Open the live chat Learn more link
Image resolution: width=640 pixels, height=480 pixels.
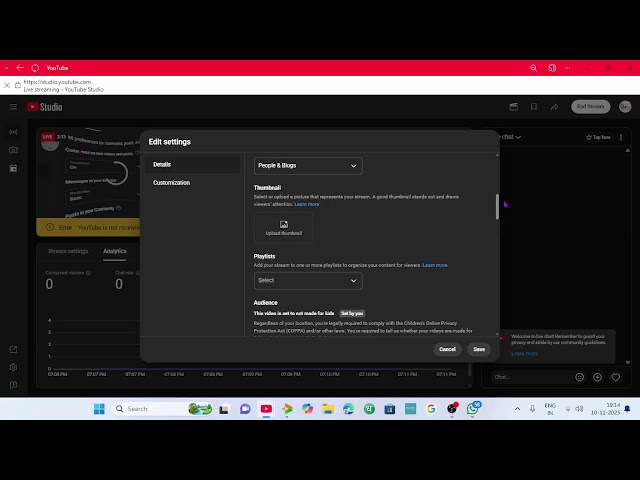click(524, 353)
